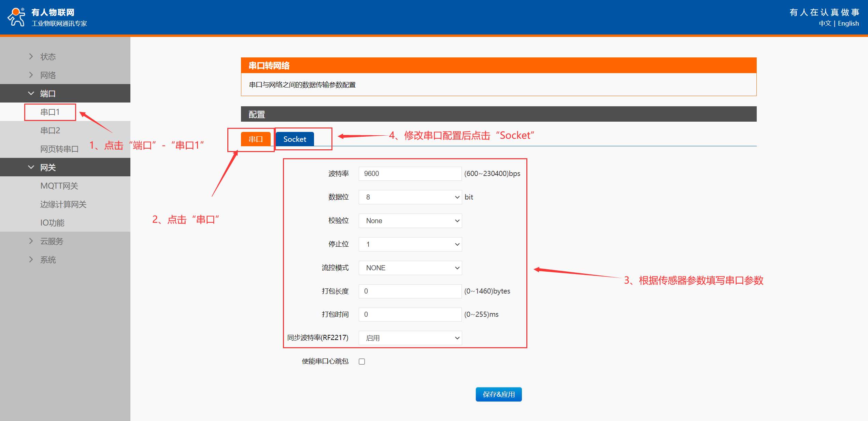Screen dimensions: 868x421
Task: Open the 流控模式 NONE dropdown
Action: [410, 268]
